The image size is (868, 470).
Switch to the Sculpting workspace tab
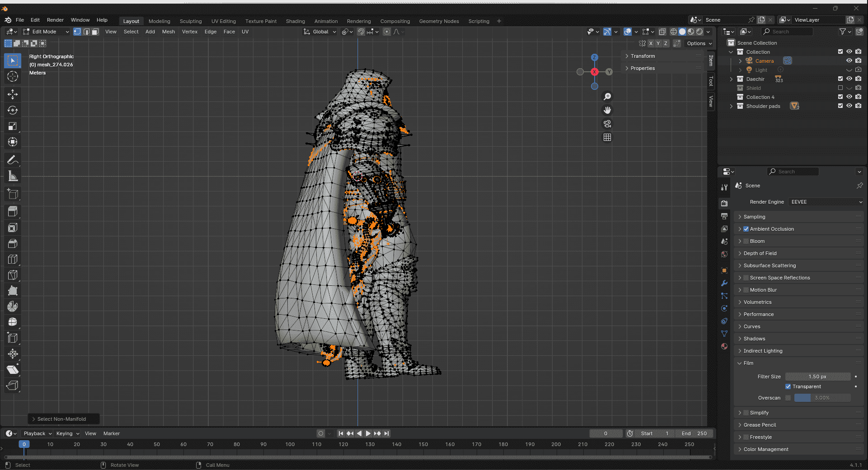pos(191,21)
